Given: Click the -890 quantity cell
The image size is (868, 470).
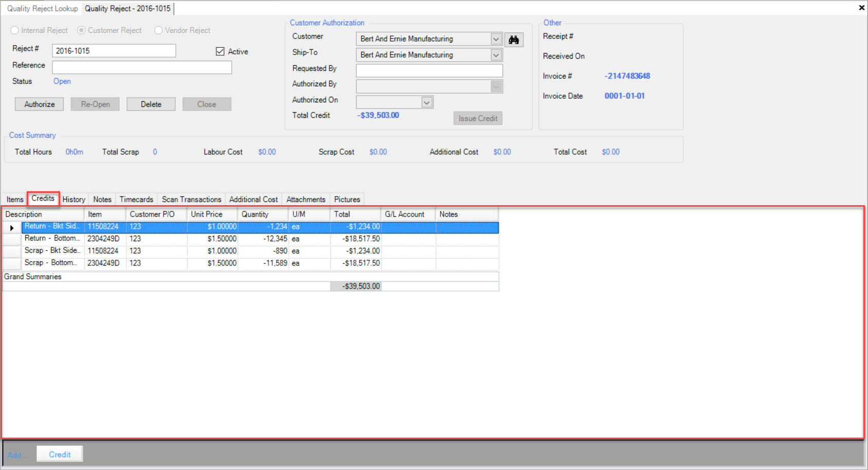Looking at the screenshot, I should tap(264, 251).
